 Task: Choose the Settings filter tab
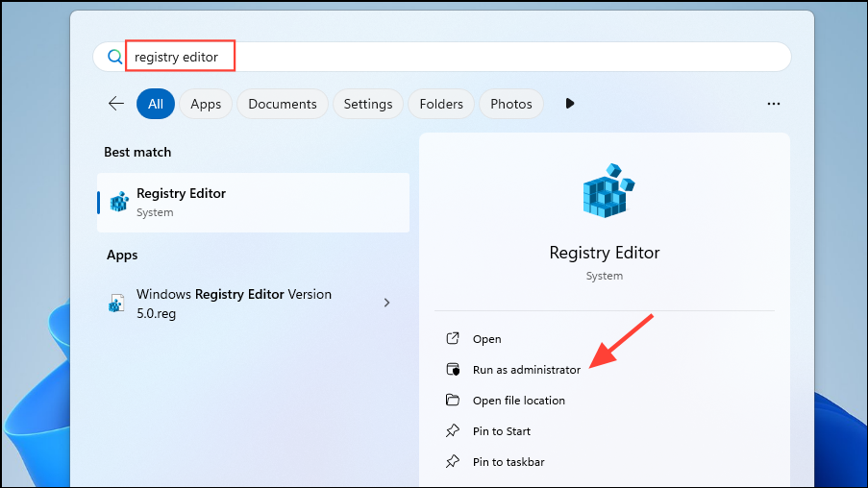368,104
